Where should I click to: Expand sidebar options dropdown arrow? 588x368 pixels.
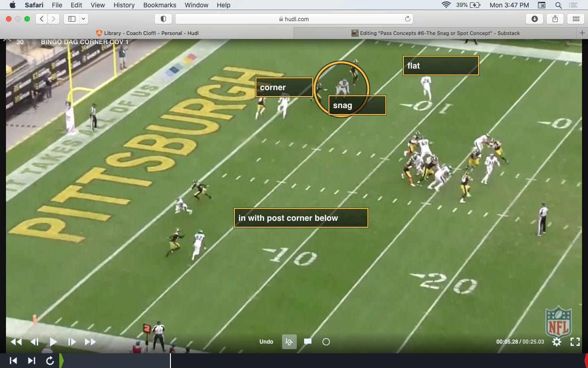(84, 19)
